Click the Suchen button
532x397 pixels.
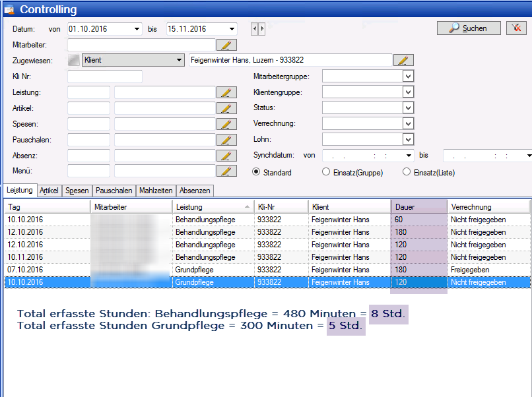(468, 28)
